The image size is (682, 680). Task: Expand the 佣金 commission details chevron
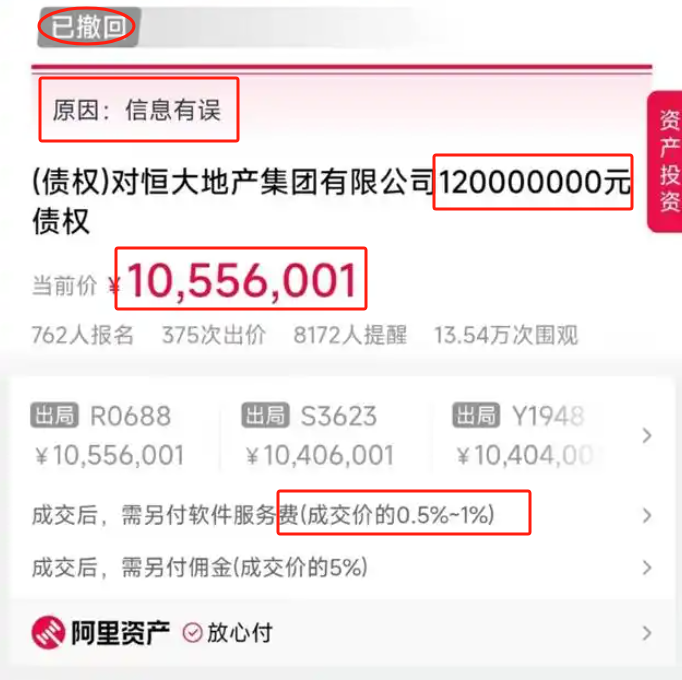coord(647,568)
